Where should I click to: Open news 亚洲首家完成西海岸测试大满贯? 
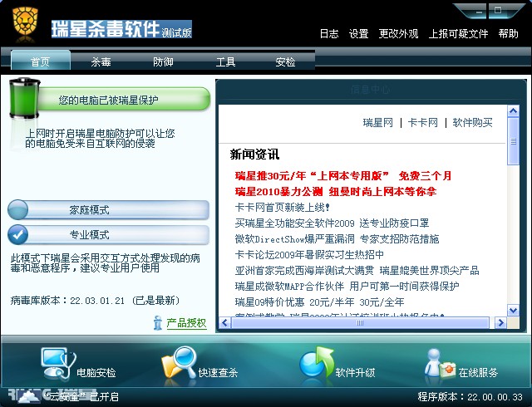click(x=357, y=271)
